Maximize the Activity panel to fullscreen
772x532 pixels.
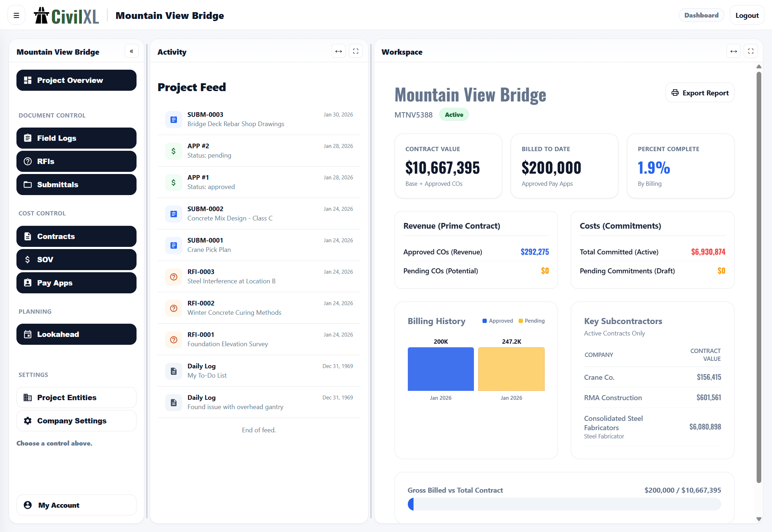[355, 51]
